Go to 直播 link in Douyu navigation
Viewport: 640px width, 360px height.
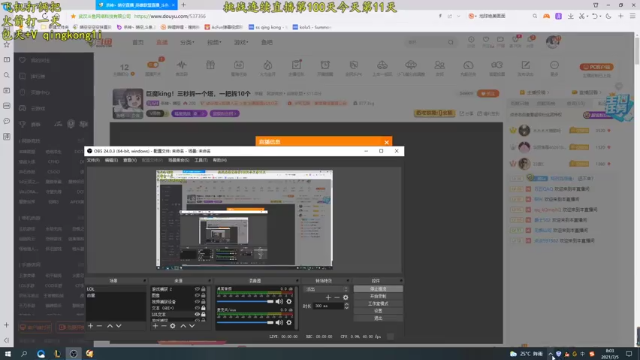(x=162, y=42)
